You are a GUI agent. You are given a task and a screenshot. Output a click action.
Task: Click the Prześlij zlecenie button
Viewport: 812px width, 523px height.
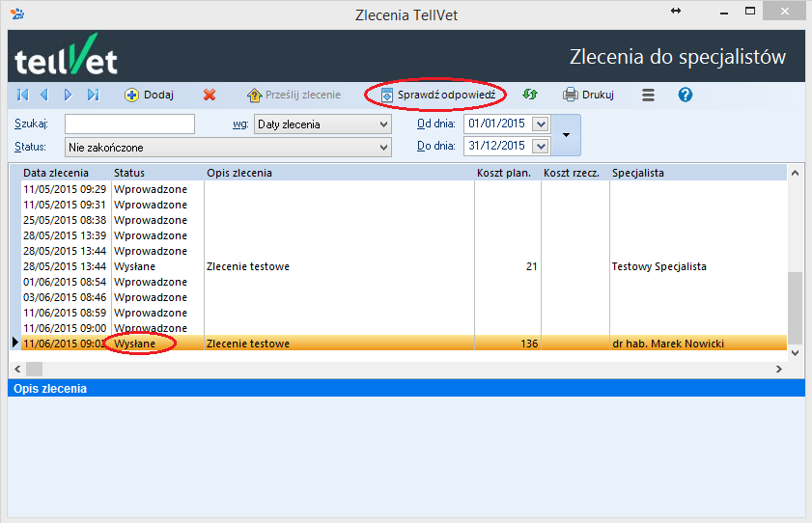[x=294, y=95]
